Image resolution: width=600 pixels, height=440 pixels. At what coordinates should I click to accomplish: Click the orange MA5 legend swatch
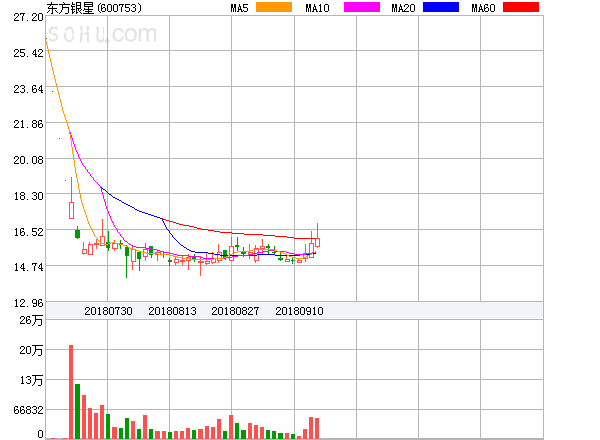274,7
